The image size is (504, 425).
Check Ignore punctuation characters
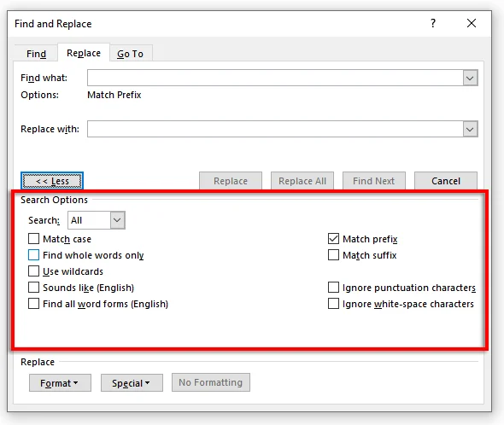click(333, 288)
